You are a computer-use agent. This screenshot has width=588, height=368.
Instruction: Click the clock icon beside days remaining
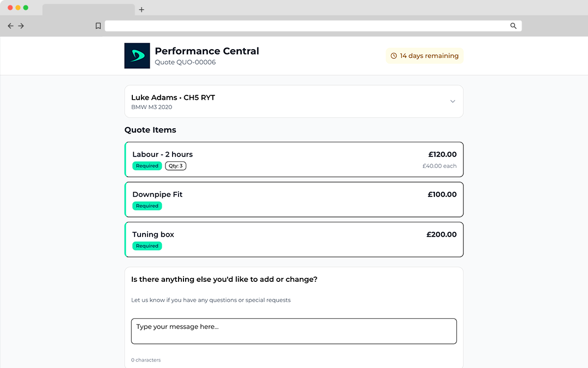tap(394, 56)
